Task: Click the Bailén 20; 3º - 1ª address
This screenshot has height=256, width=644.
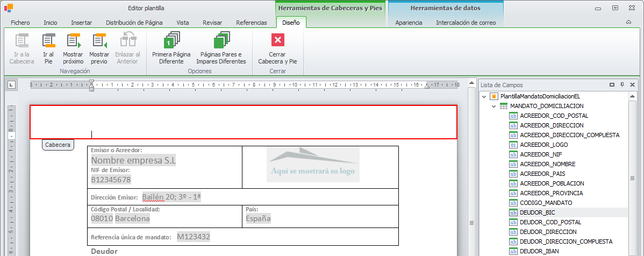Action: pyautogui.click(x=171, y=197)
